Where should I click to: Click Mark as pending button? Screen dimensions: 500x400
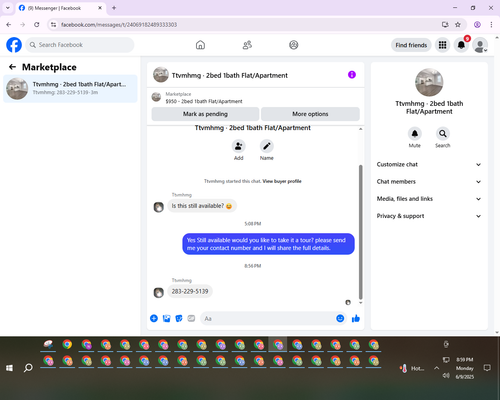[205, 114]
